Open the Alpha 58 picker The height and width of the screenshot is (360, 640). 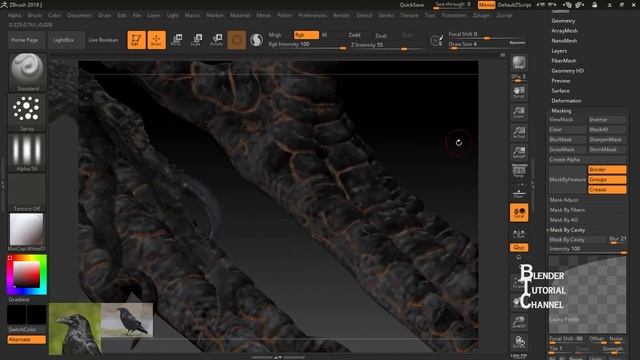click(27, 153)
